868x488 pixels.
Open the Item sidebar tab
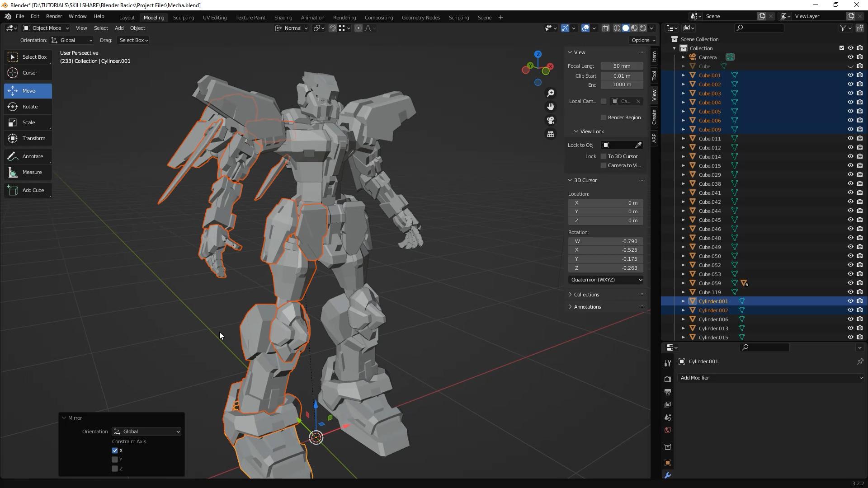pos(654,56)
